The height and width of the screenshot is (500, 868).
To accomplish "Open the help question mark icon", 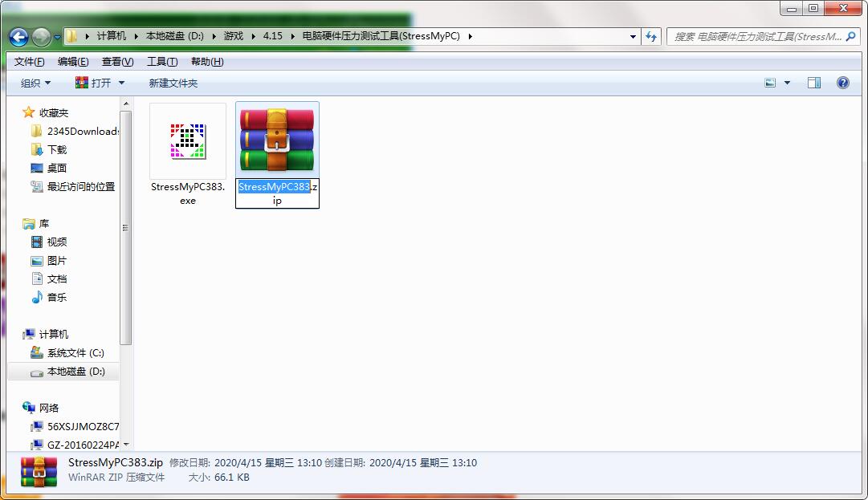I will tap(842, 83).
